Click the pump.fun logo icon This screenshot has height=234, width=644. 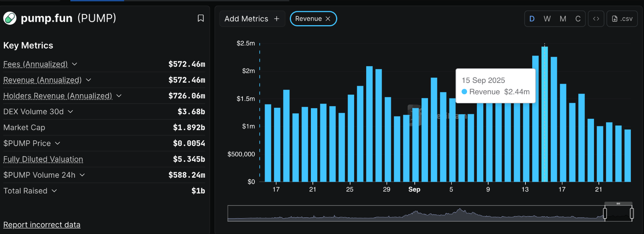(10, 18)
